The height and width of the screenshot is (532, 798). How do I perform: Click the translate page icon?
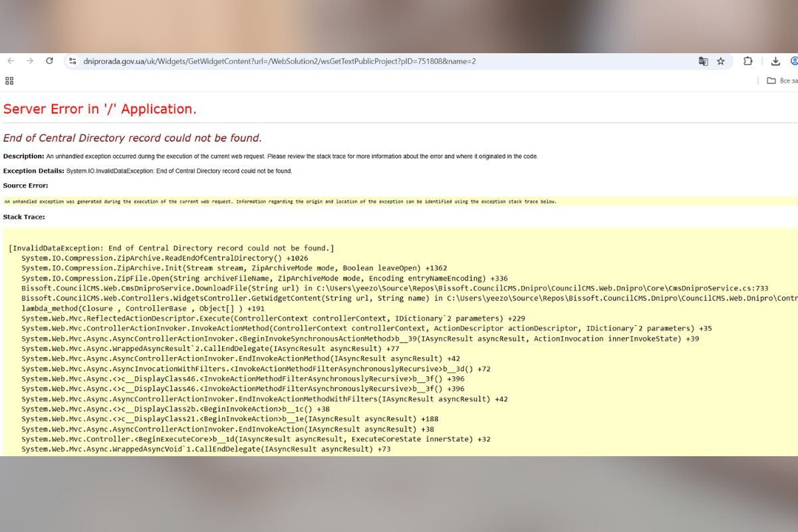click(703, 61)
